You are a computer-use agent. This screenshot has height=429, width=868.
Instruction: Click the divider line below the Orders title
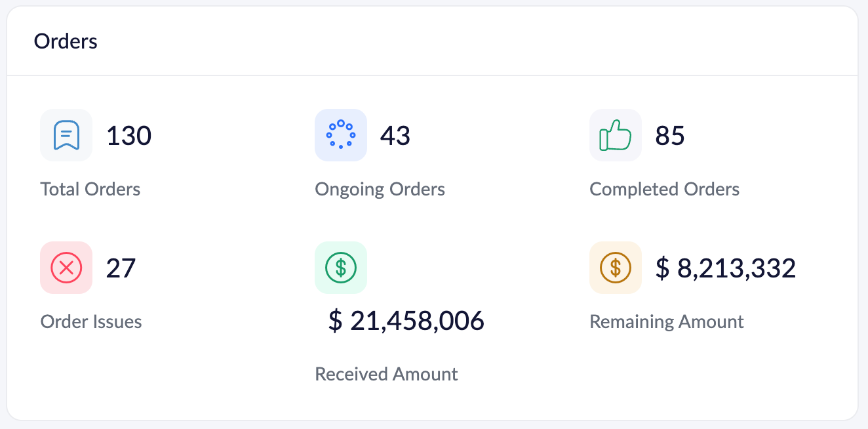tap(433, 75)
